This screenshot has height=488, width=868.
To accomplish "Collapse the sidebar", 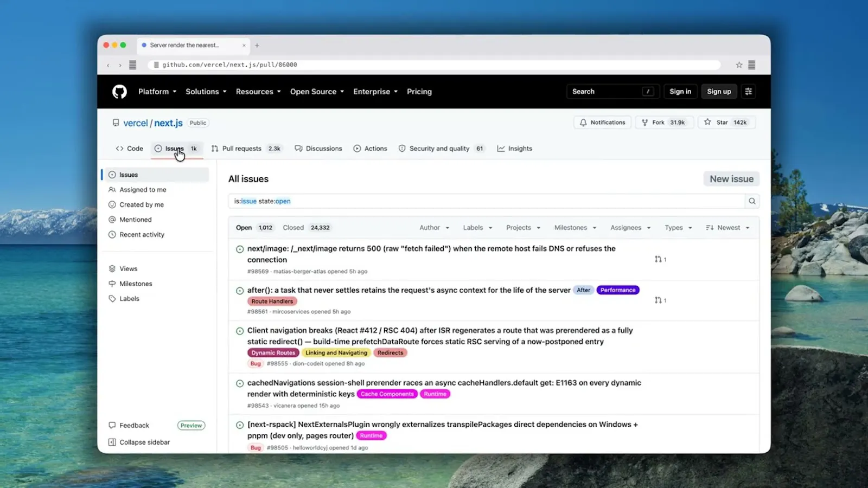I will 139,442.
